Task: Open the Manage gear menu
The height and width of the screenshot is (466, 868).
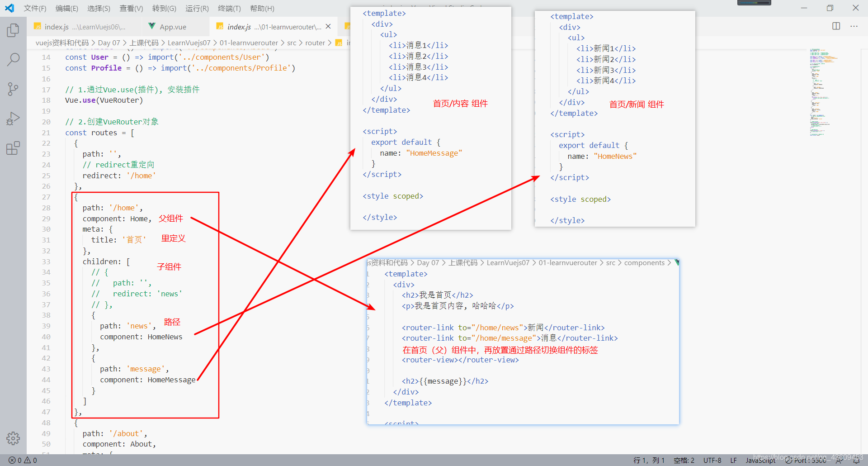Action: [13, 438]
